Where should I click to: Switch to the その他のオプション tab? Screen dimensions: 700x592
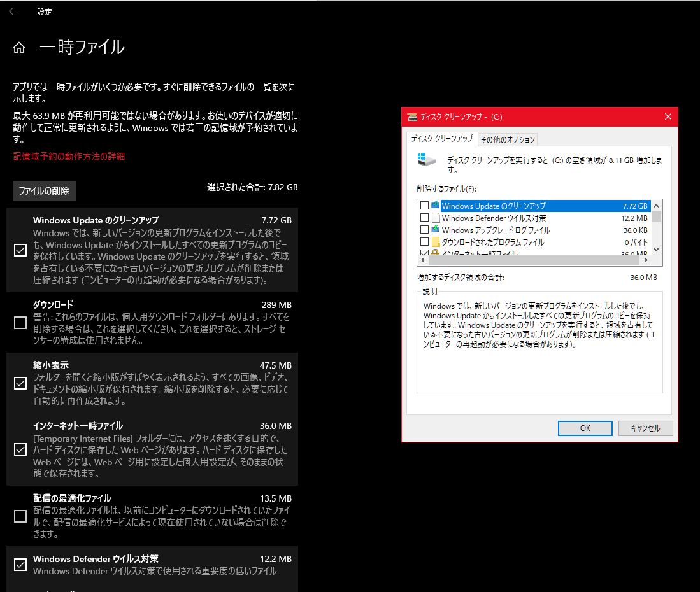point(508,139)
